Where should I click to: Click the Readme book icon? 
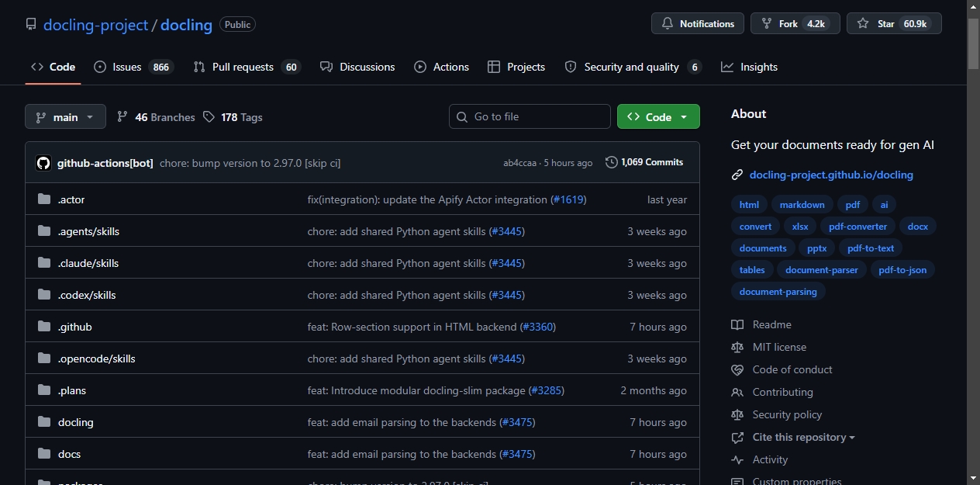737,324
